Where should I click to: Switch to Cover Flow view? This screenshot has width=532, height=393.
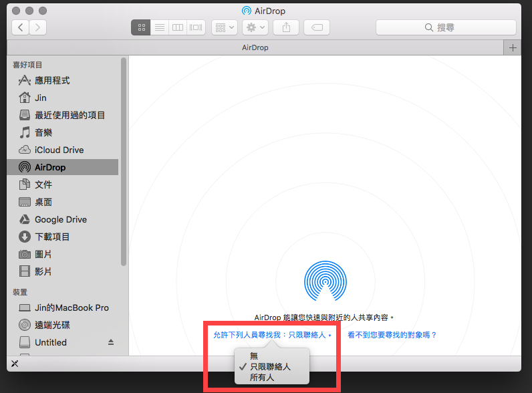[x=196, y=27]
